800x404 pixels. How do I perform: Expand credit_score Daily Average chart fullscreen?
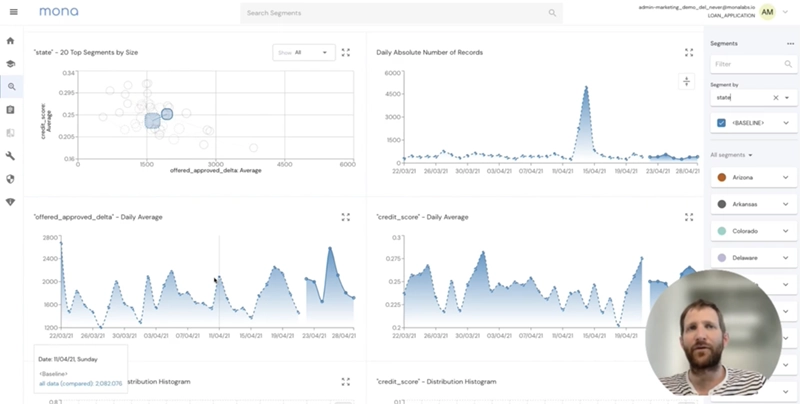pos(689,217)
